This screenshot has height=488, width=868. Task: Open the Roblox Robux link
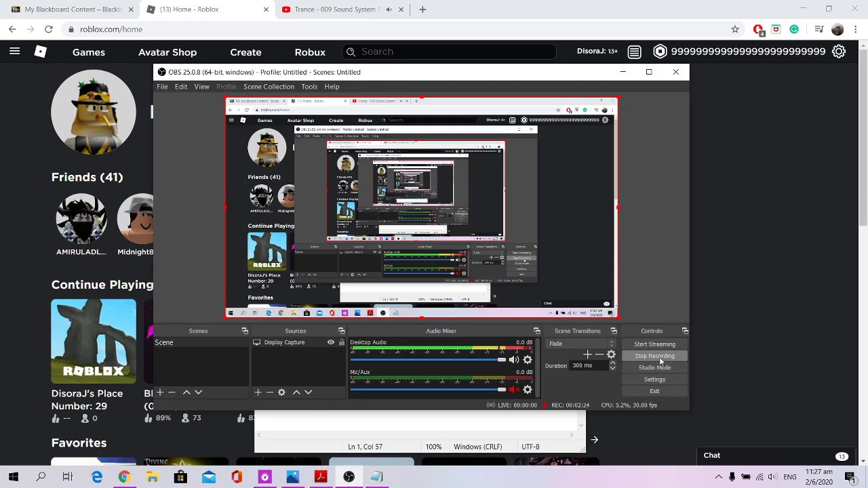(x=310, y=52)
